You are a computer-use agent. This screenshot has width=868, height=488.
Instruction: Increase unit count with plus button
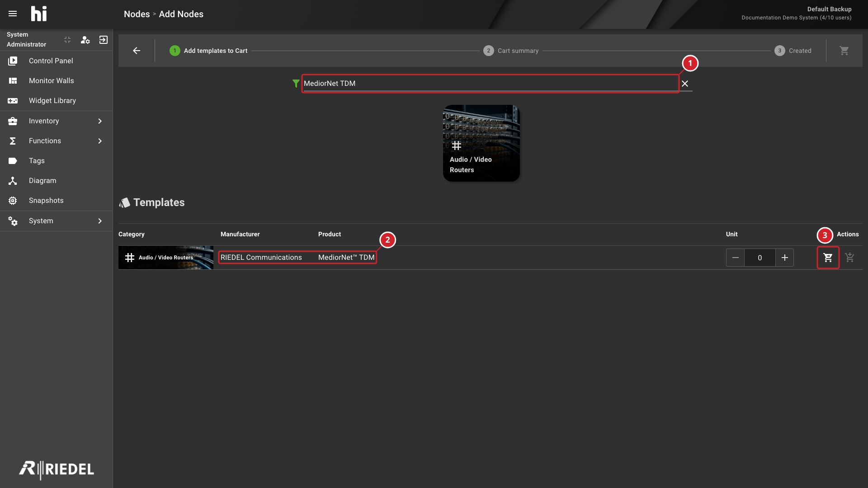coord(784,258)
